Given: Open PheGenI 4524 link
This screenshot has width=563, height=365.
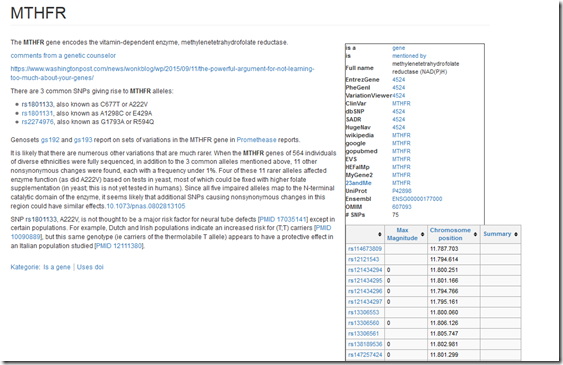Looking at the screenshot, I should pos(399,88).
